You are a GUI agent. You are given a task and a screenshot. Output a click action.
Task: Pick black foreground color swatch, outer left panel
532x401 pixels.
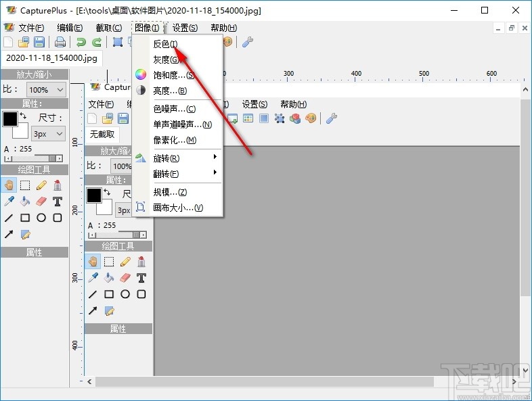tap(10, 119)
